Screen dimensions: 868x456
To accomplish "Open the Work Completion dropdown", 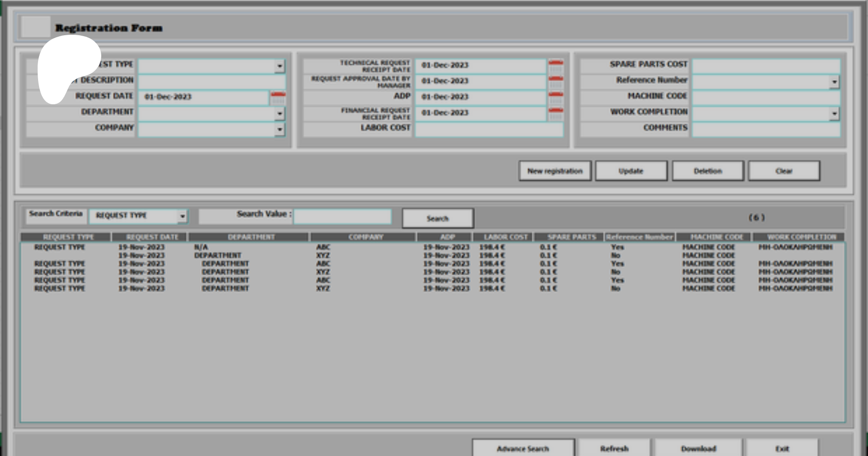I will 834,114.
